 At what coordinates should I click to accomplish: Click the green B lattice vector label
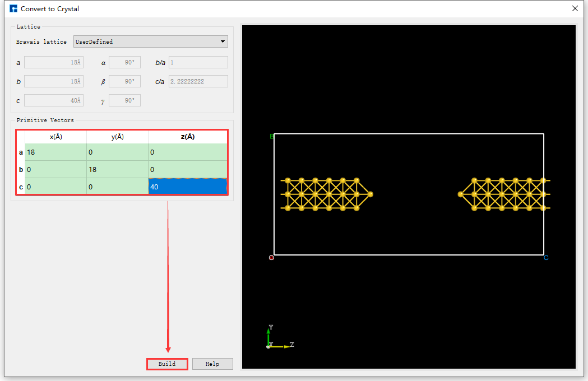(272, 136)
